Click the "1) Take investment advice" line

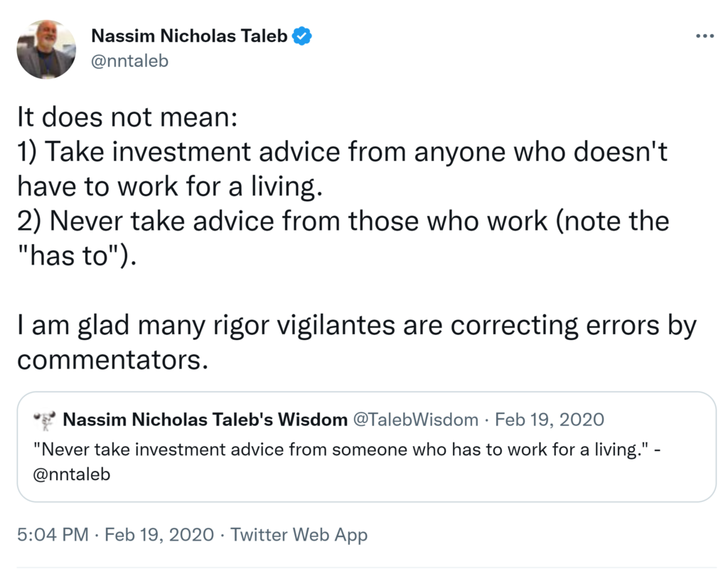click(x=341, y=152)
